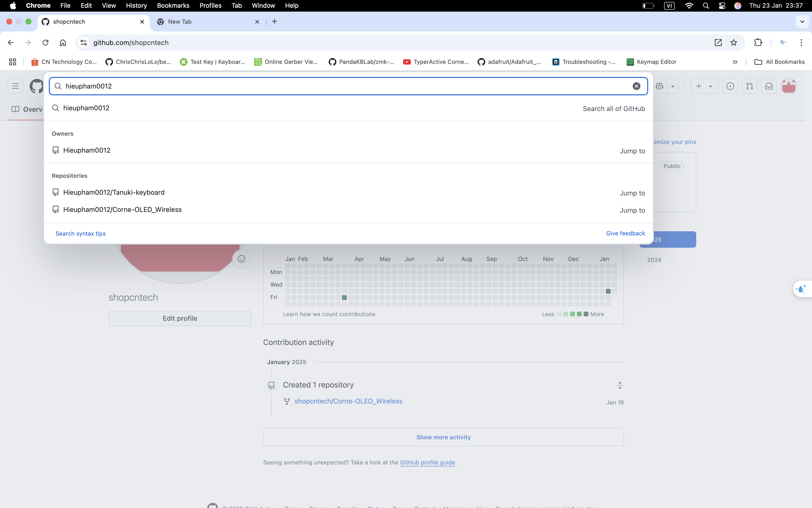Open the Apple menu
The image size is (812, 508).
tap(13, 6)
